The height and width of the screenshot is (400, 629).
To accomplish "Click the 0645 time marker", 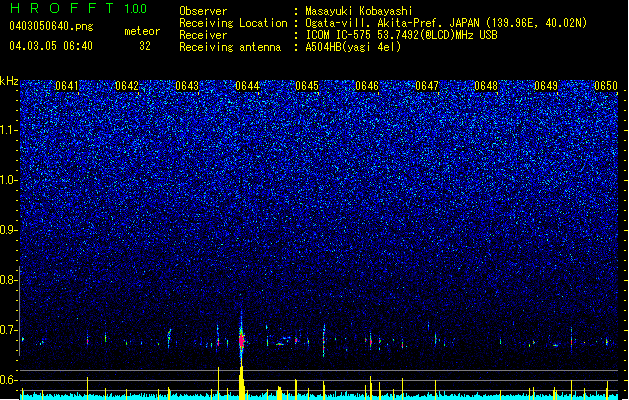I will [x=307, y=86].
